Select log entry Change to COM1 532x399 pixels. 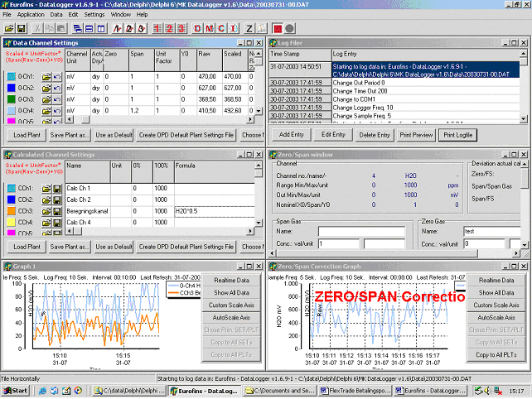tap(425, 99)
